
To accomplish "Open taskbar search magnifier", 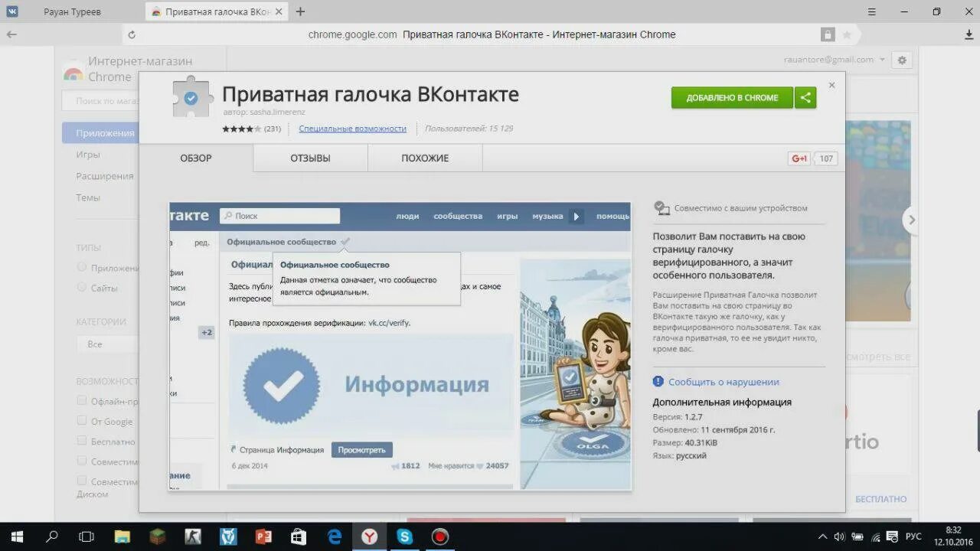I will (x=52, y=536).
